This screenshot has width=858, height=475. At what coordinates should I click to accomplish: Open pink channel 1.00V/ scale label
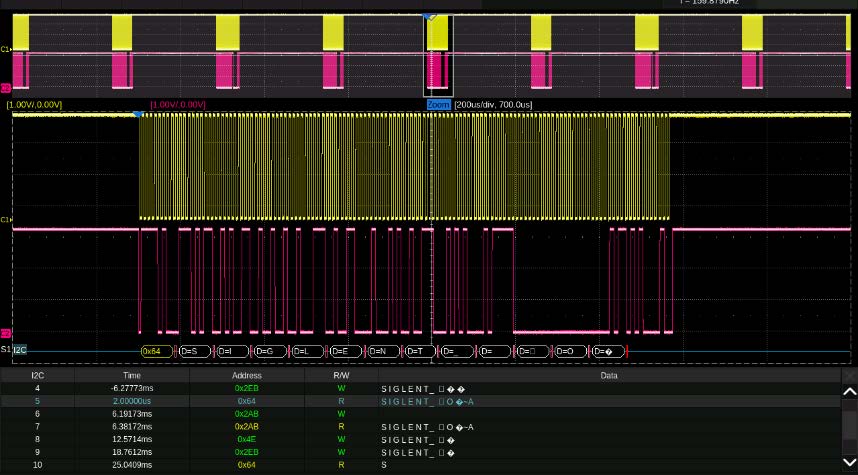[178, 104]
